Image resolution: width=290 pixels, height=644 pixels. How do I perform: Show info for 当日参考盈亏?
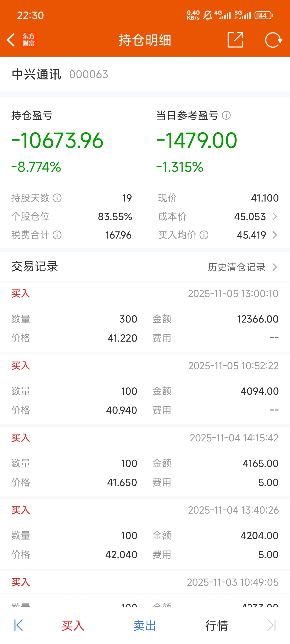click(x=226, y=115)
